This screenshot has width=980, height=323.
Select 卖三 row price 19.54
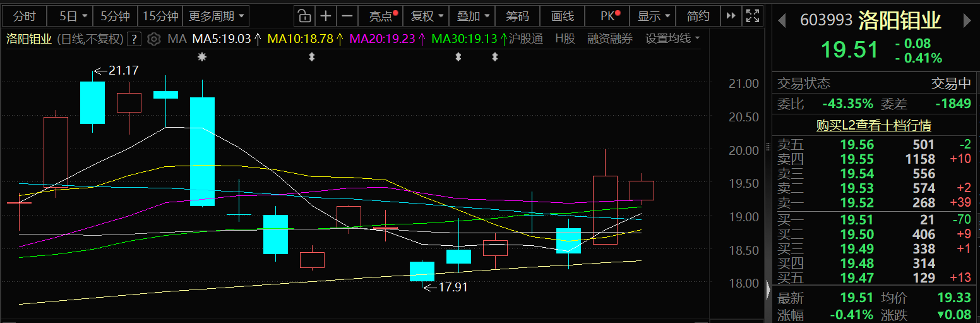[x=857, y=174]
